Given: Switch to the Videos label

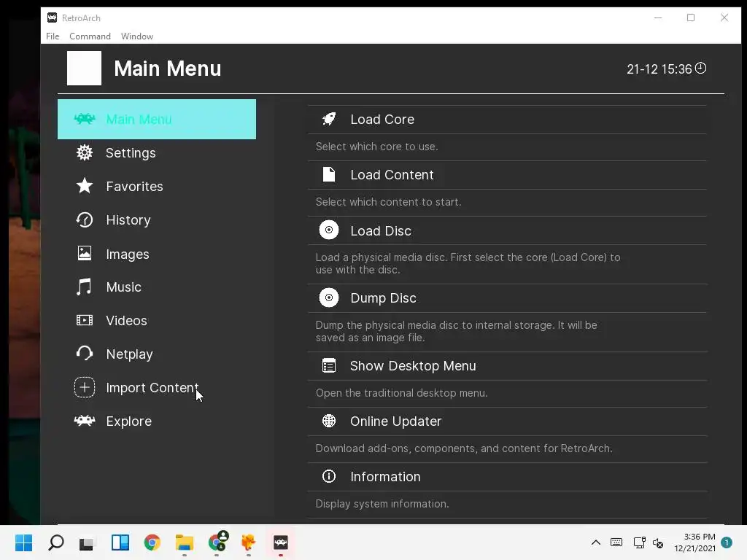Looking at the screenshot, I should [126, 321].
